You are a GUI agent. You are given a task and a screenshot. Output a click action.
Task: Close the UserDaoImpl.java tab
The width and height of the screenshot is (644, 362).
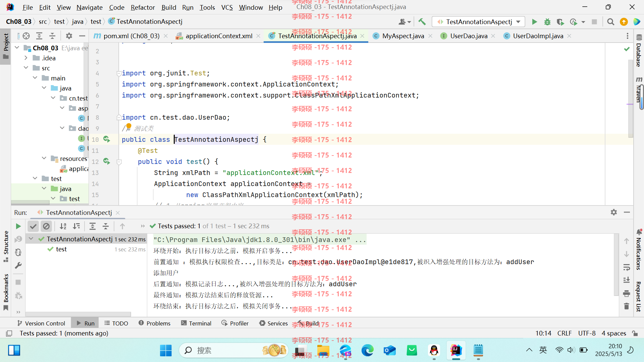(x=569, y=36)
